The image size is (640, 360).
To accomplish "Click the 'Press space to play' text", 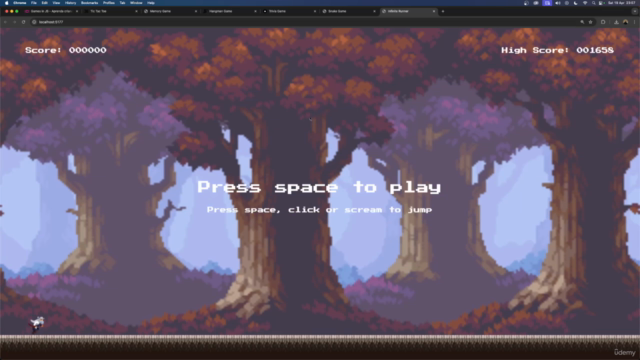I will pyautogui.click(x=319, y=187).
